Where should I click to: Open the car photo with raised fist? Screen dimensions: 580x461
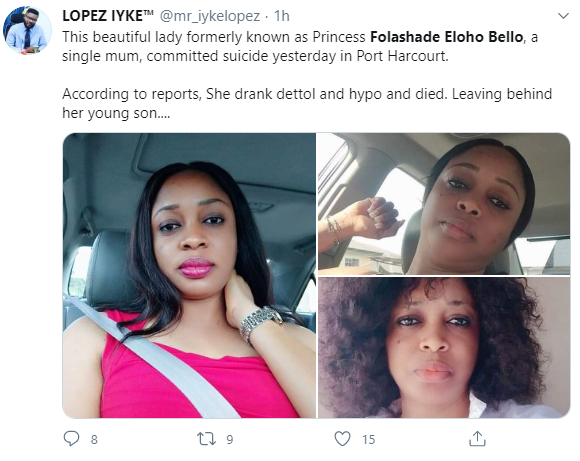pos(444,204)
